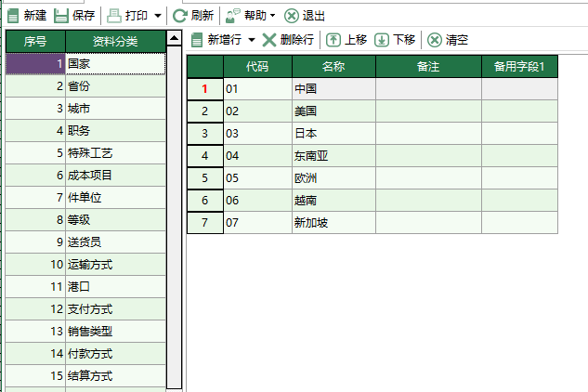
Task: Click the 名称 column header
Action: coord(333,67)
